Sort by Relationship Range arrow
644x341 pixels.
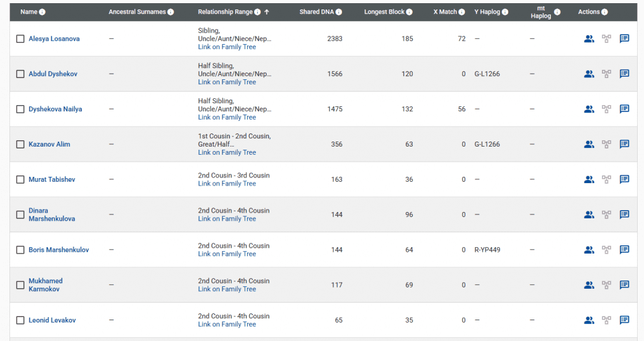[x=267, y=12]
